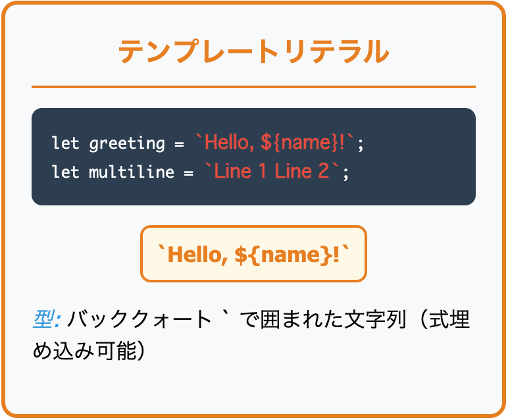This screenshot has width=508, height=420.
Task: Click the "let" keyword on the second line
Action: (65, 172)
